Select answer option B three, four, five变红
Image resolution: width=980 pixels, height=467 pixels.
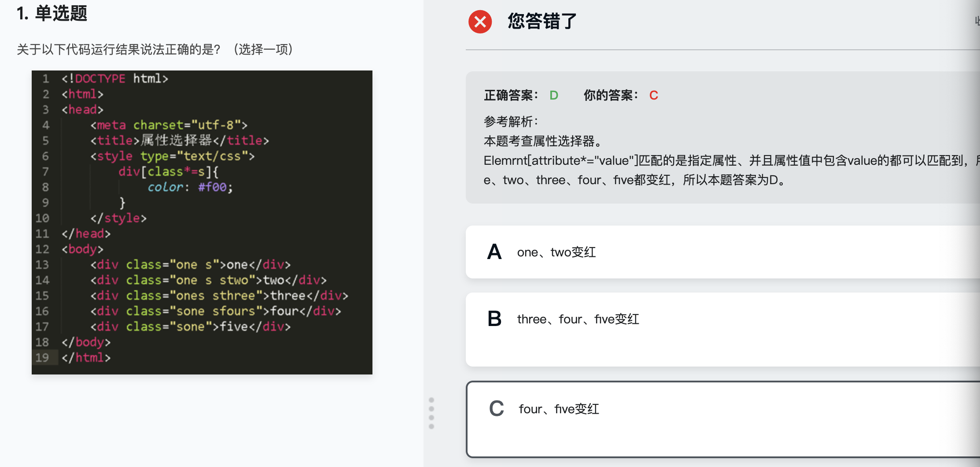click(x=723, y=330)
